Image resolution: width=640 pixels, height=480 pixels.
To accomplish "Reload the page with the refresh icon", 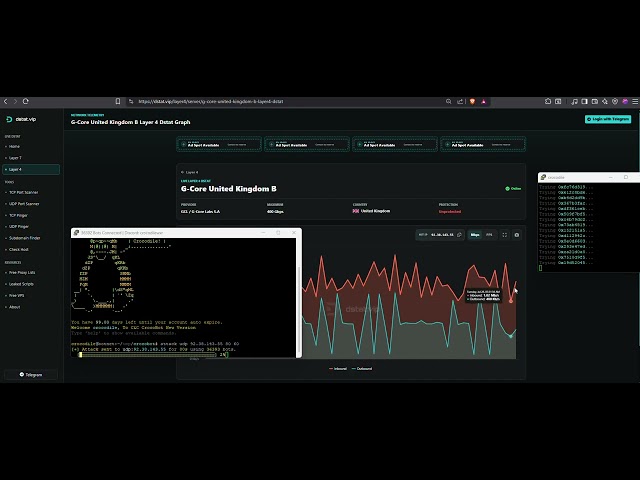I will 26,101.
